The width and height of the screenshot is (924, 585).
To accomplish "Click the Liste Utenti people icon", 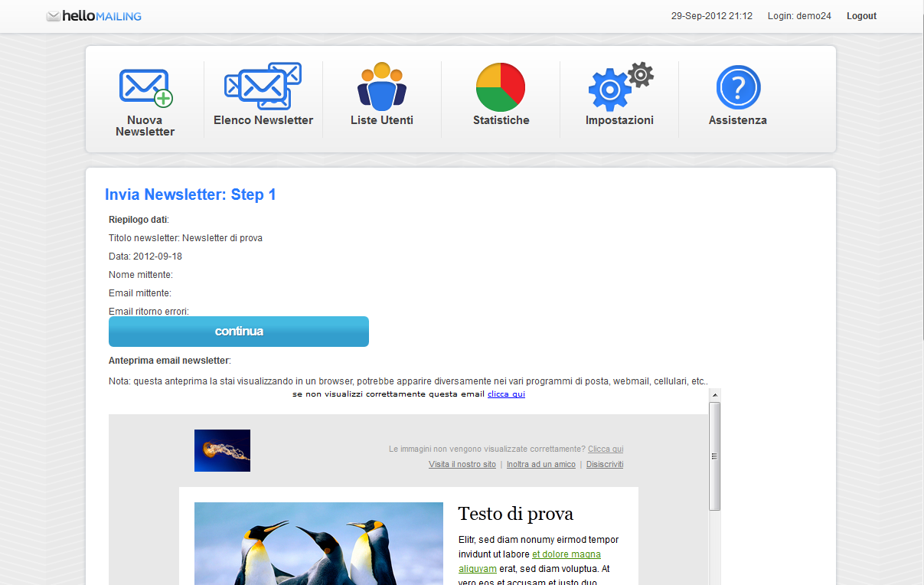I will pyautogui.click(x=382, y=86).
